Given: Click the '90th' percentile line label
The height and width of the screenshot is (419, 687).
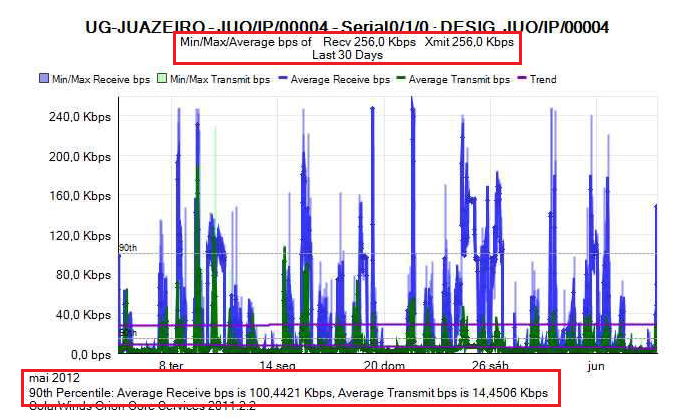Looking at the screenshot, I should click(128, 248).
